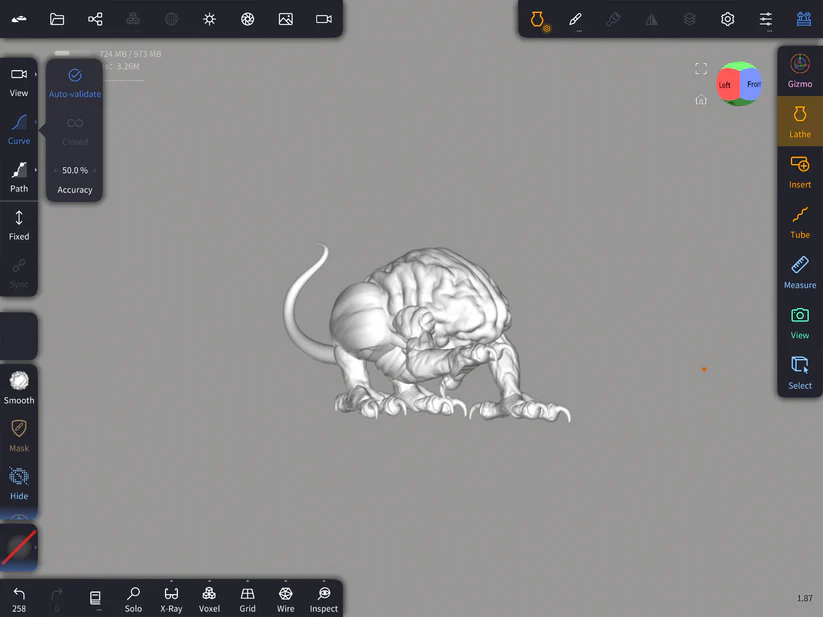The width and height of the screenshot is (823, 617).
Task: Open the Stroke pencil icon menu
Action: coord(575,20)
